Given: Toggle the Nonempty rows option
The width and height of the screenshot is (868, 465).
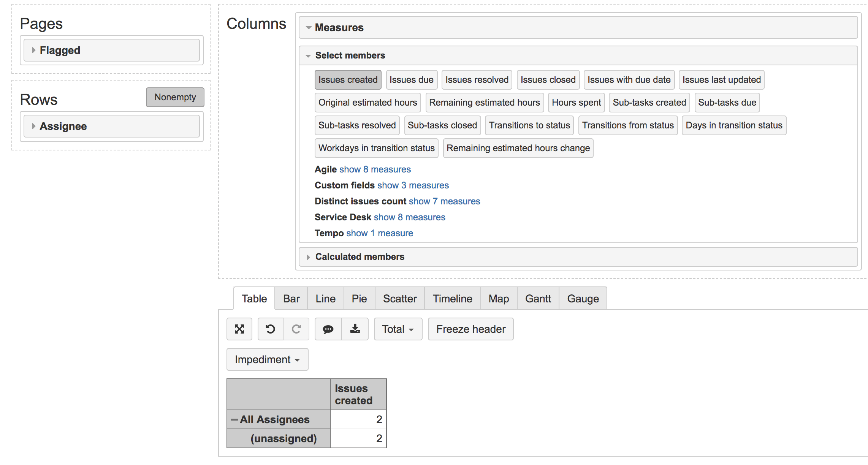Looking at the screenshot, I should point(175,97).
